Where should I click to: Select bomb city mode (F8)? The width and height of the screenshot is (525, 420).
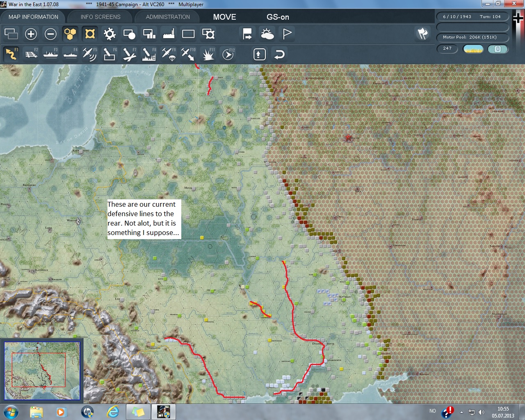click(x=148, y=54)
